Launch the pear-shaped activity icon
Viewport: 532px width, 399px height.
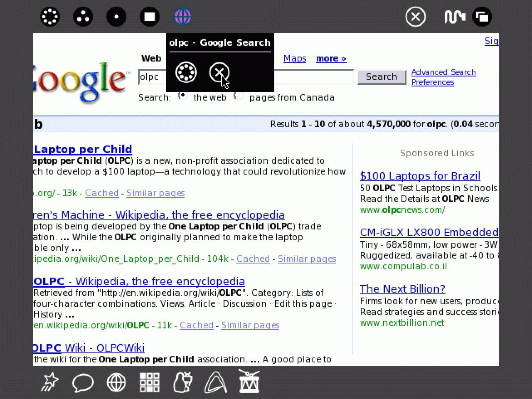(183, 382)
